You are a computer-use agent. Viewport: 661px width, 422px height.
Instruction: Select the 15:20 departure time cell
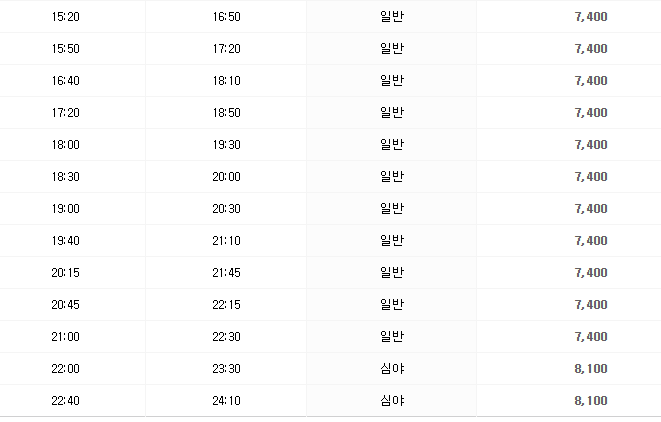(x=65, y=16)
